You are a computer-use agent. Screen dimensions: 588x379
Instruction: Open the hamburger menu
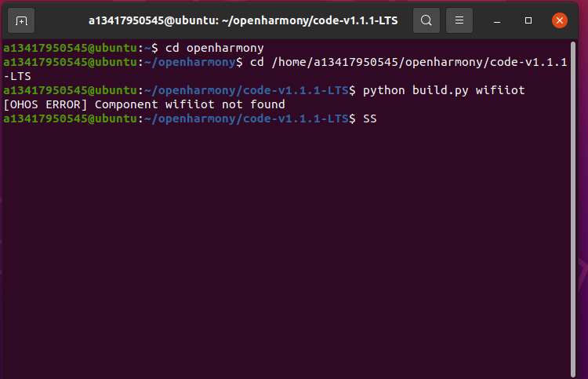click(x=460, y=20)
